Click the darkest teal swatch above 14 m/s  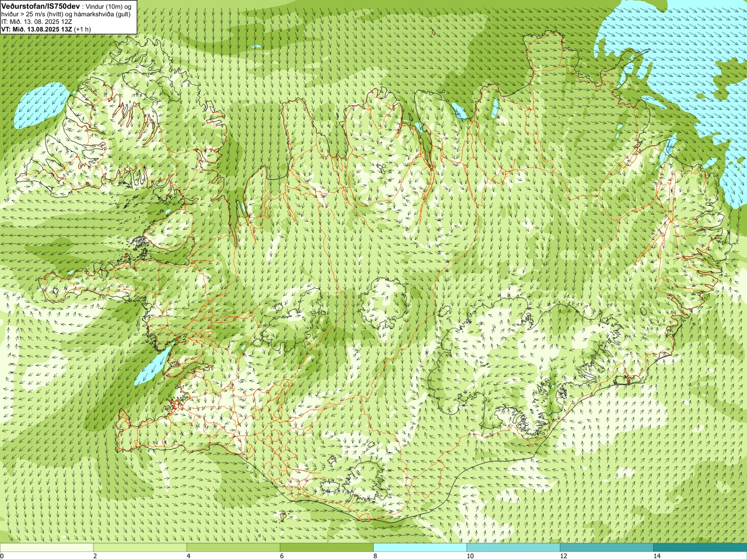(x=700, y=547)
